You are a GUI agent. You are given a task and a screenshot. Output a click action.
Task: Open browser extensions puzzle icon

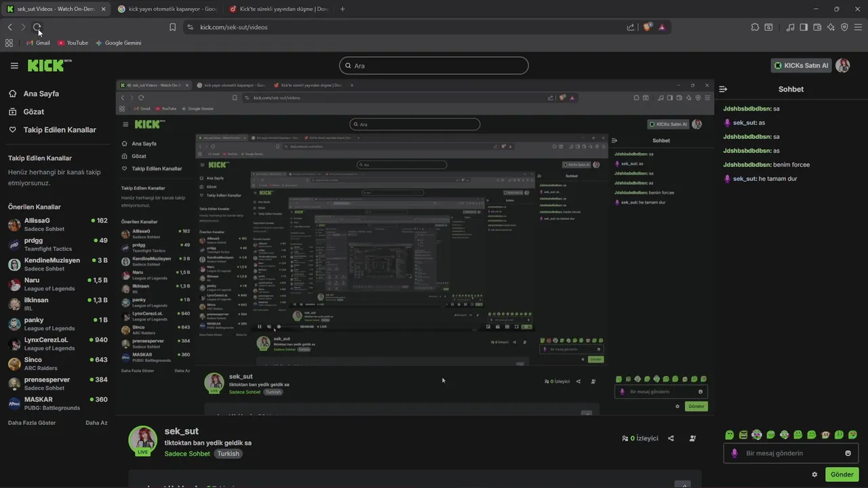[x=755, y=27]
